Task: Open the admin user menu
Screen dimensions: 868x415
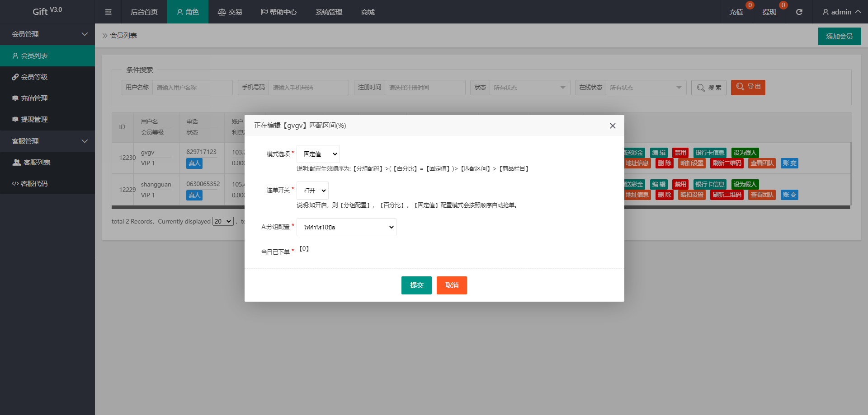Action: (x=841, y=12)
